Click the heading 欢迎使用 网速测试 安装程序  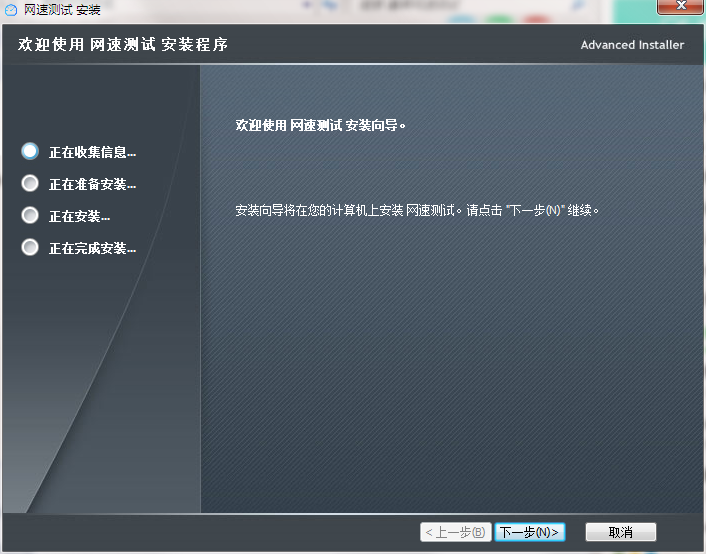click(123, 44)
